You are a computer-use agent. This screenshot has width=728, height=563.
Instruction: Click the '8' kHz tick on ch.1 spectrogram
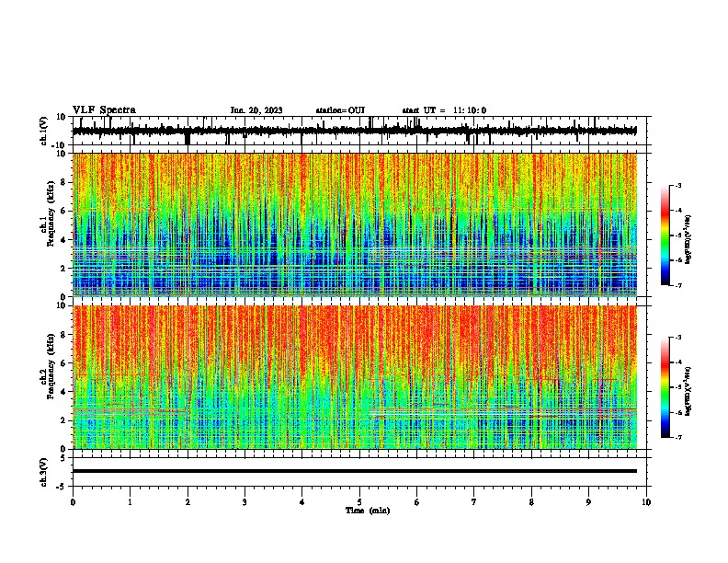click(64, 182)
